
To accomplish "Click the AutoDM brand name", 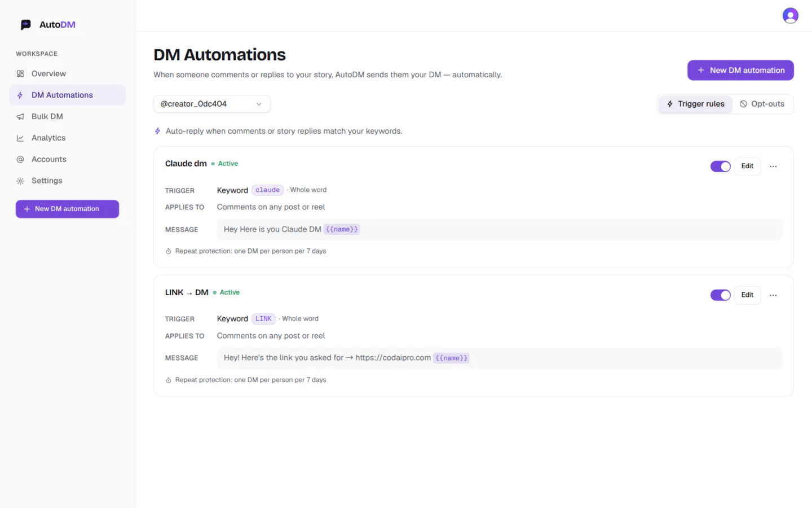I will [58, 25].
